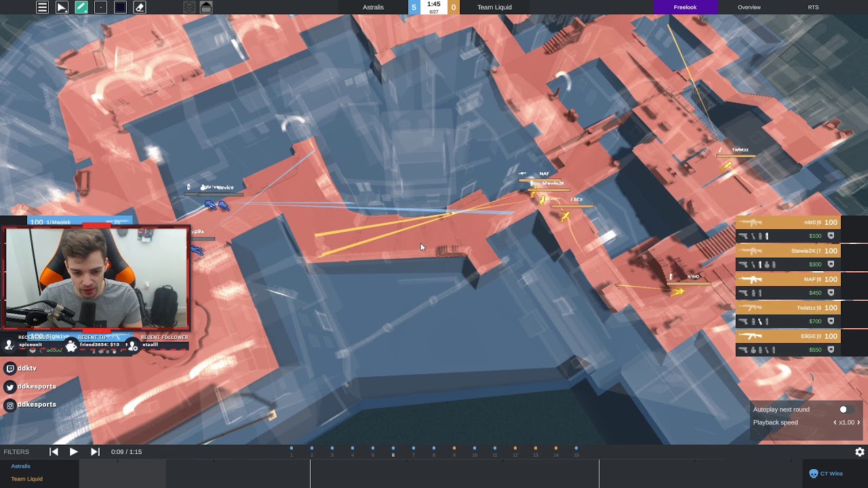Click nitr0's $100 money value
This screenshot has height=488, width=868.
pos(815,236)
